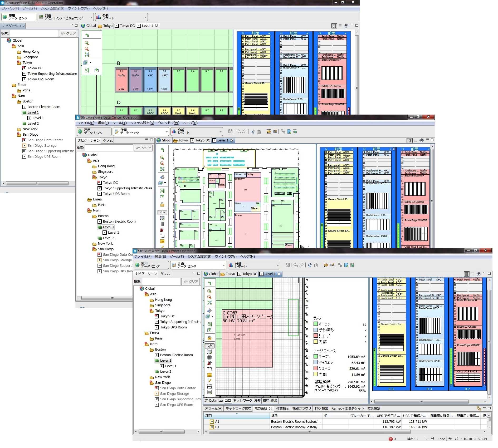
Task: Click grid snap icon in front window map toolbar
Action: pyautogui.click(x=209, y=357)
